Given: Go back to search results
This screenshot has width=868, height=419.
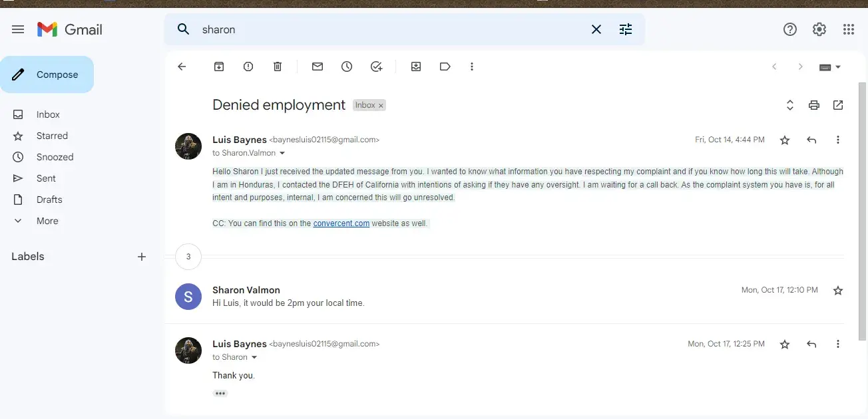Looking at the screenshot, I should click(x=182, y=67).
